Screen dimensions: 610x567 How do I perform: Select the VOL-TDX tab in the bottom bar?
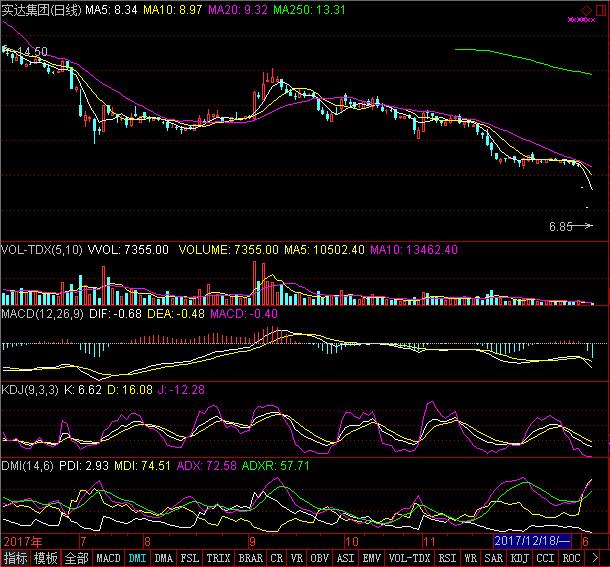pos(409,558)
